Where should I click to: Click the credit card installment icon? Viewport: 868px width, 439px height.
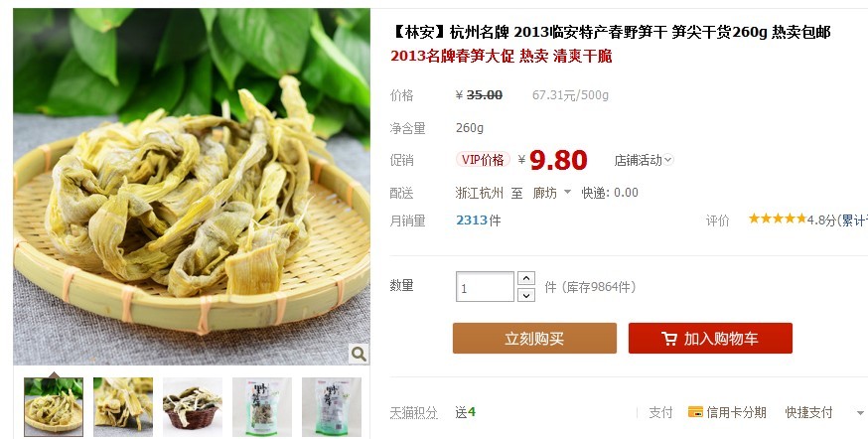pos(695,411)
